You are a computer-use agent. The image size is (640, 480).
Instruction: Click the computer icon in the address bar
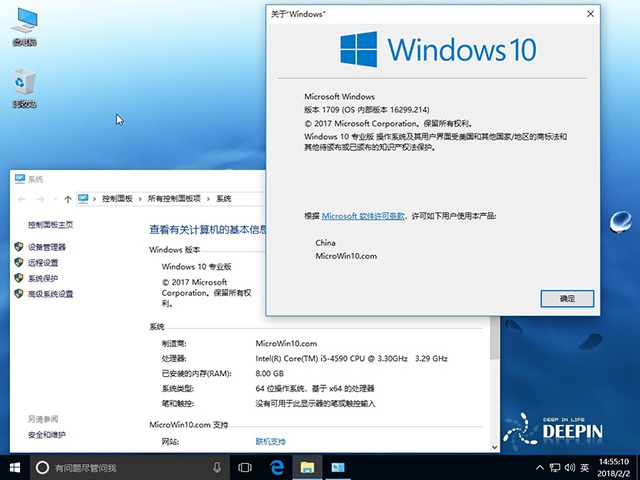pyautogui.click(x=83, y=198)
